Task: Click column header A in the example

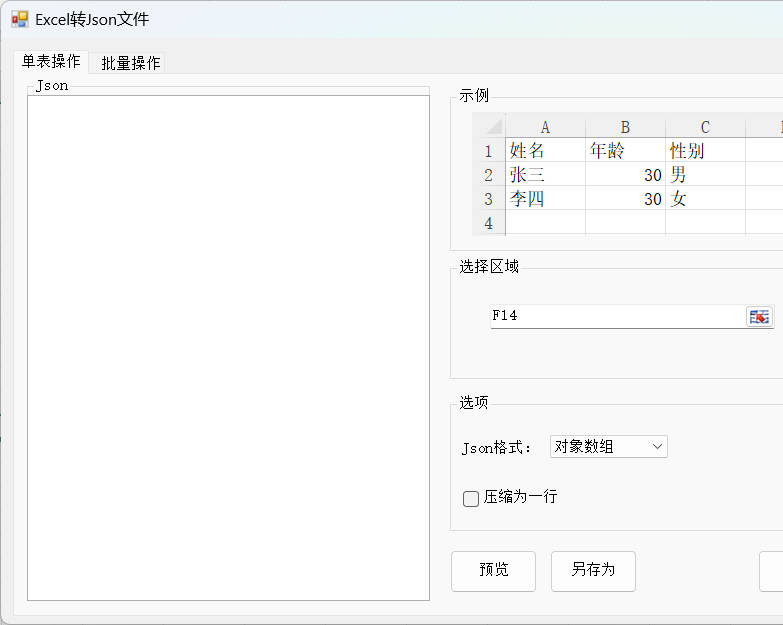Action: (x=545, y=127)
